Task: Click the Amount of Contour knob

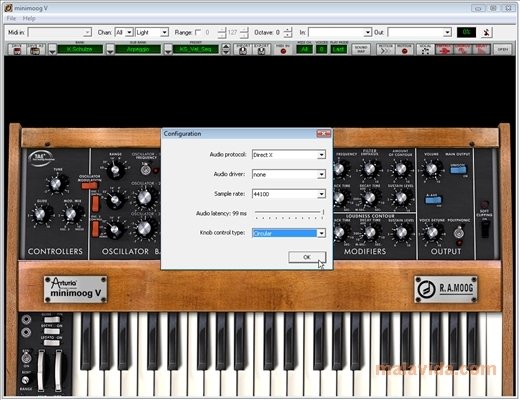Action: (x=401, y=169)
